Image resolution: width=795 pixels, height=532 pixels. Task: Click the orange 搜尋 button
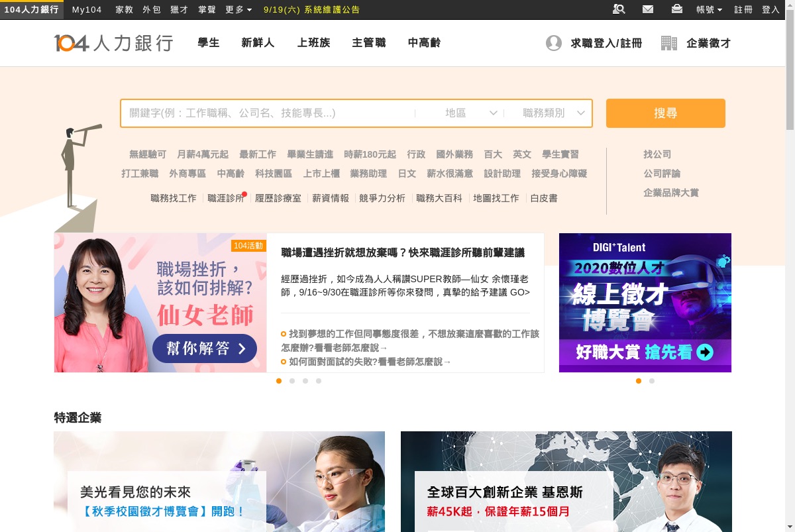point(666,113)
